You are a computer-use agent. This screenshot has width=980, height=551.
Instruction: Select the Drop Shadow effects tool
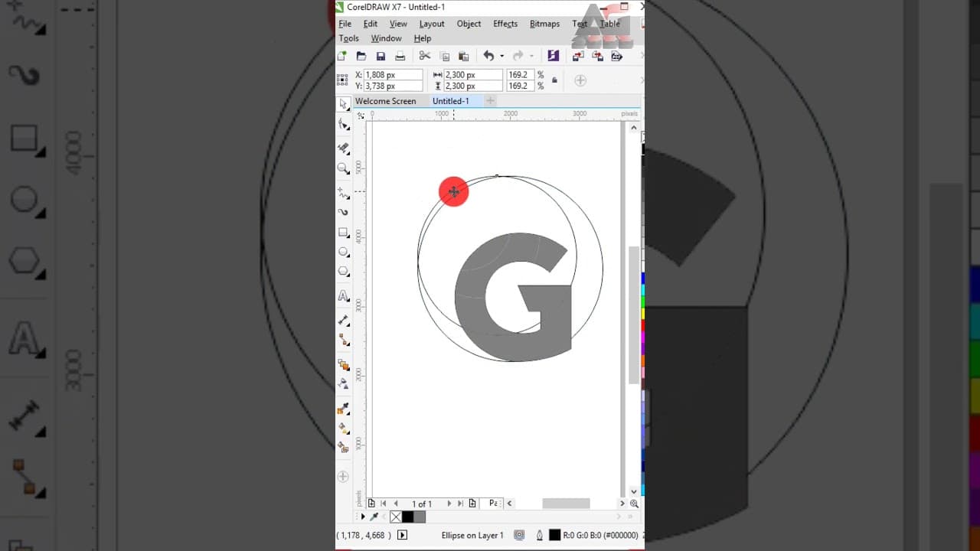[x=343, y=364]
